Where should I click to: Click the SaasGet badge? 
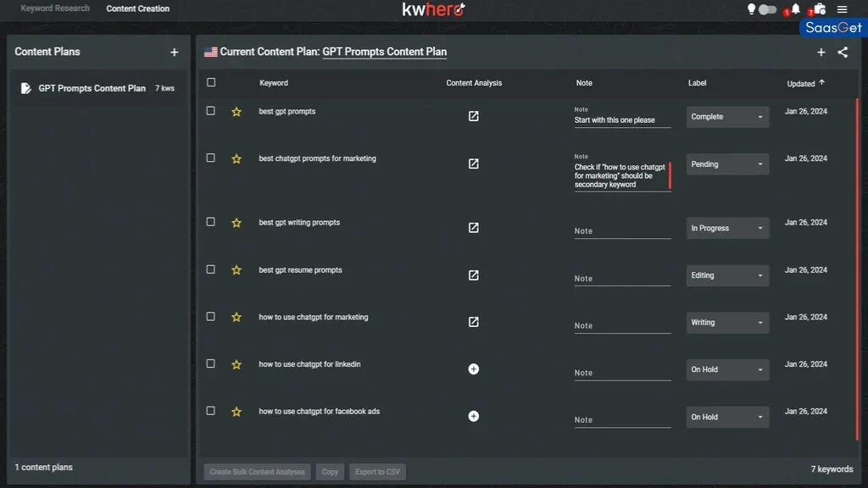click(x=833, y=28)
